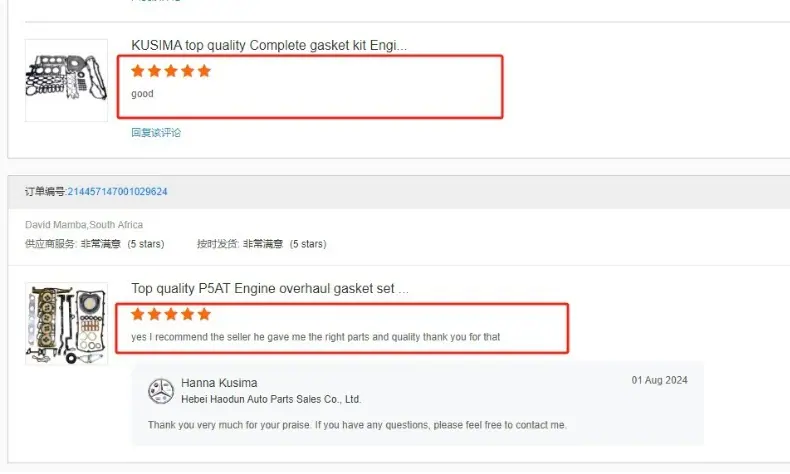Click the 回复该评论 reply link
The width and height of the screenshot is (790, 474).
(156, 132)
